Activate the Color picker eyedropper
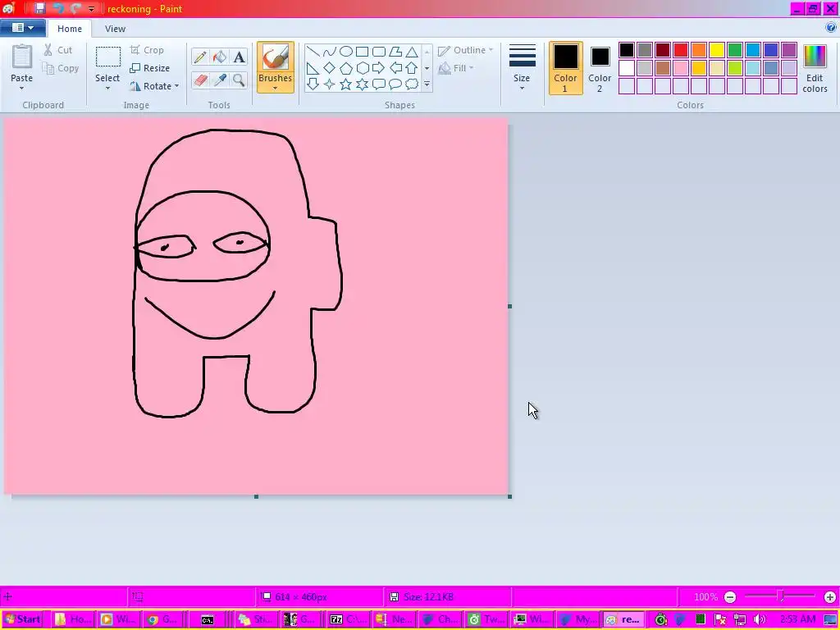This screenshot has height=630, width=840. pyautogui.click(x=219, y=80)
